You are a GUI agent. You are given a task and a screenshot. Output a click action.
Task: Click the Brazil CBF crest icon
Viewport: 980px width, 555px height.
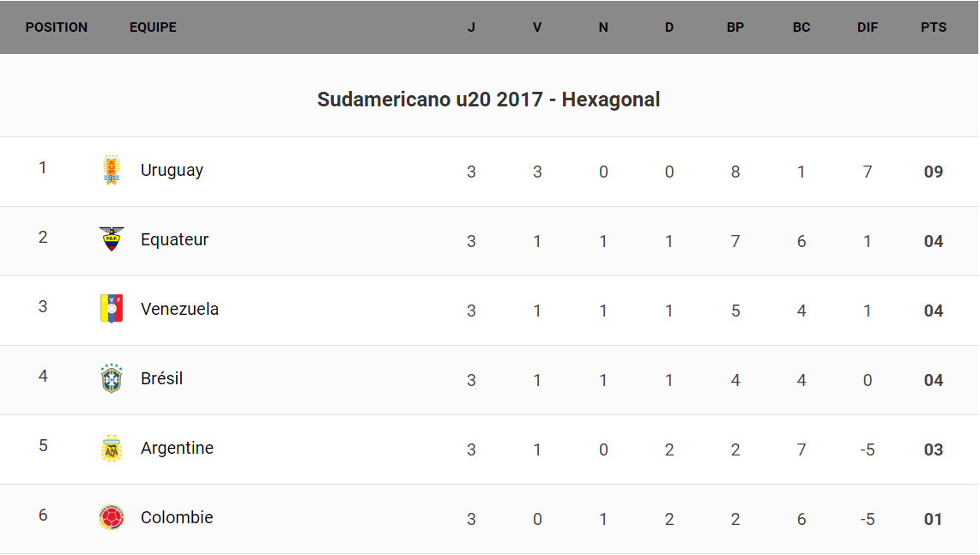pyautogui.click(x=112, y=378)
